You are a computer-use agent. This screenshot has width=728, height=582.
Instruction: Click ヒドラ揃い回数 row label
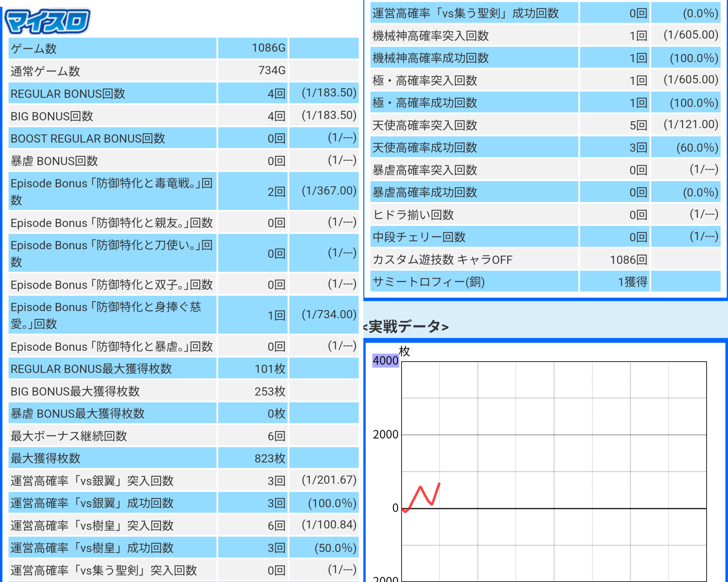pos(413,215)
